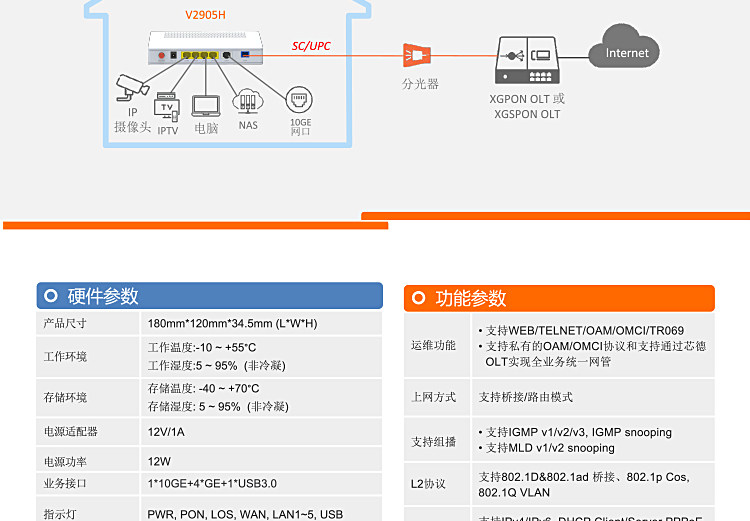The image size is (750, 521).
Task: Click the IP camera icon
Action: [132, 87]
